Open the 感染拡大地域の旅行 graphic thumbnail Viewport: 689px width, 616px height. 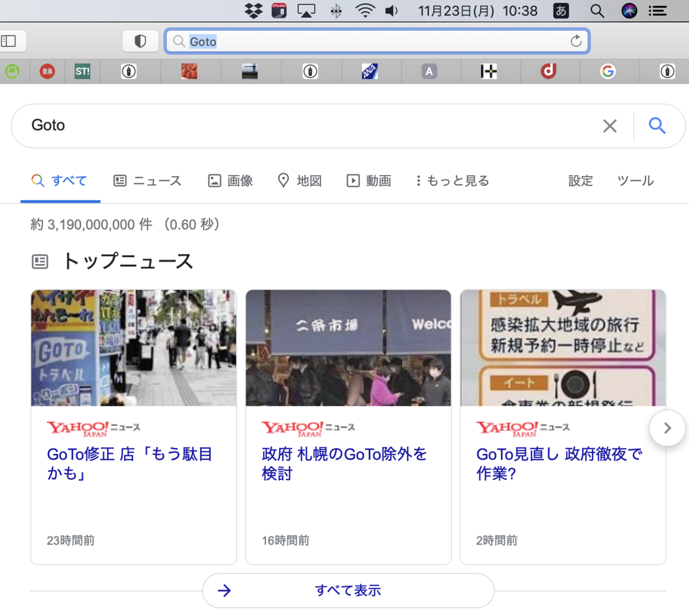pos(563,348)
